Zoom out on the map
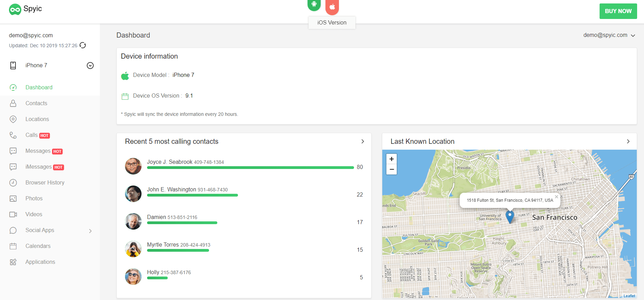644x300 pixels. coord(392,169)
